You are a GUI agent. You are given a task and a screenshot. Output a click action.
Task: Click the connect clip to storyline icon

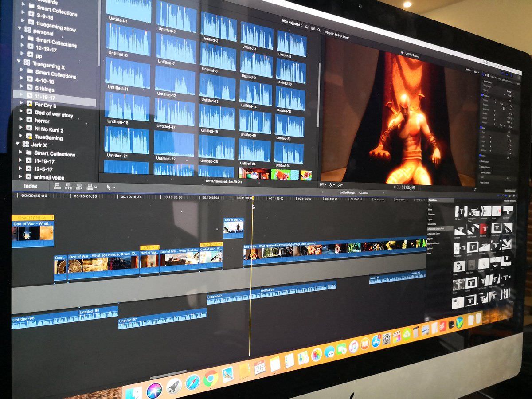pos(57,187)
